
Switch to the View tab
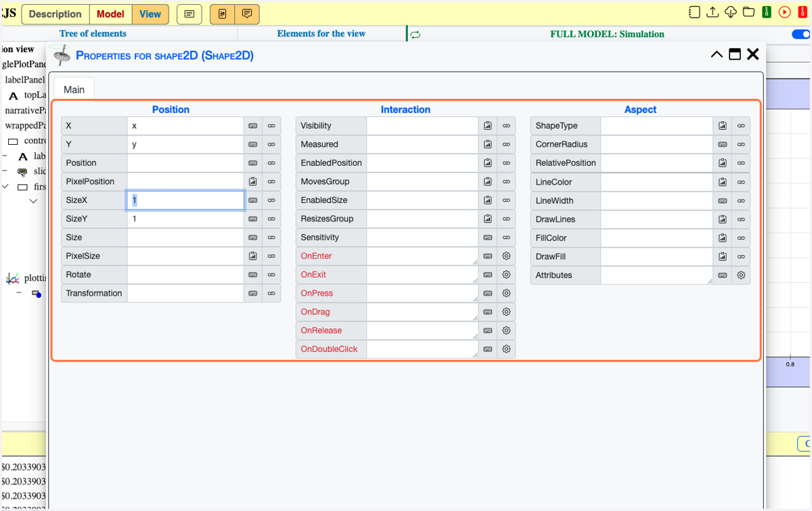(150, 14)
